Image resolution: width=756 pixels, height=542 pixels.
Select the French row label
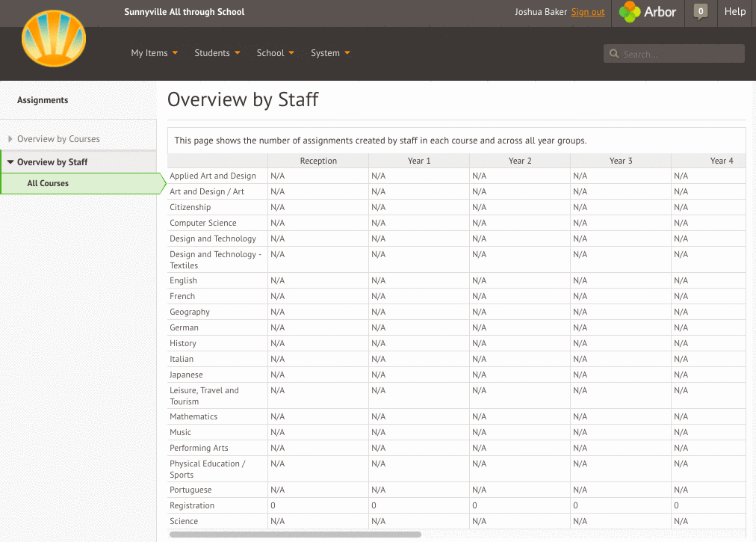(182, 296)
